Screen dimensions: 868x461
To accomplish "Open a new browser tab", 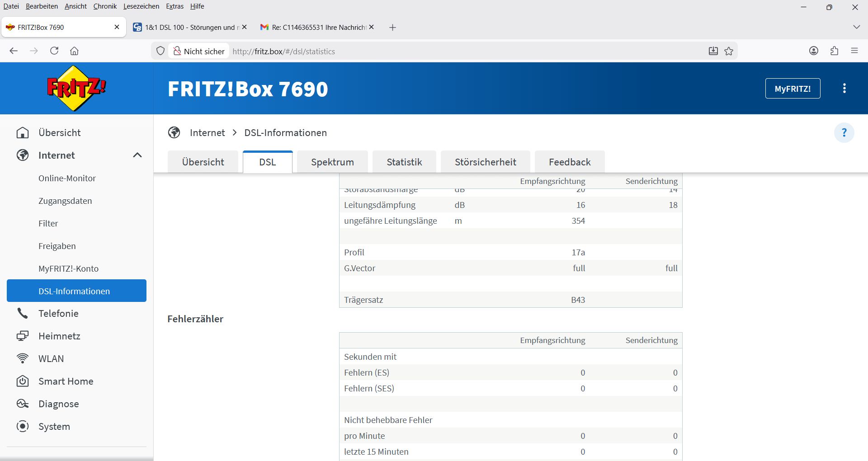I will [392, 28].
